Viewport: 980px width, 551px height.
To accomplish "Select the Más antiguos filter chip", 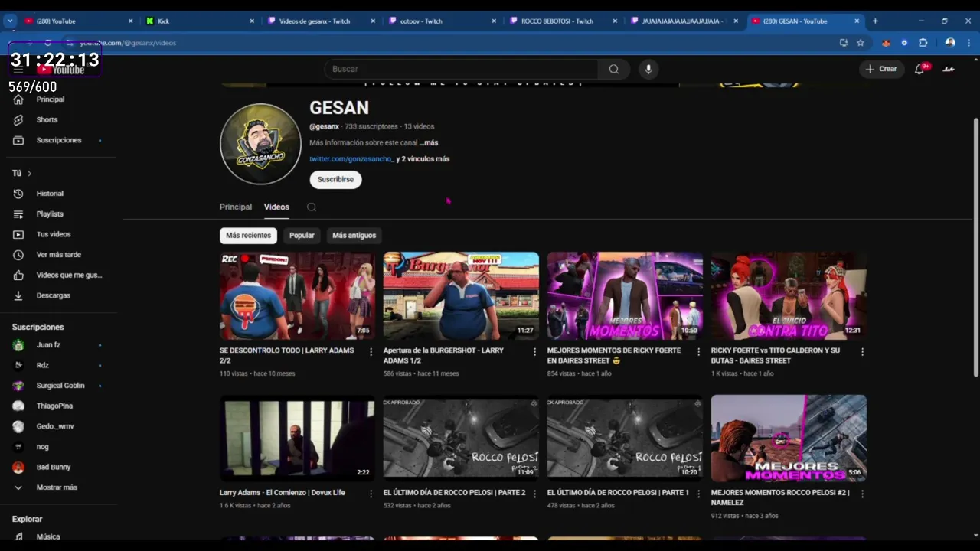I will pos(354,236).
